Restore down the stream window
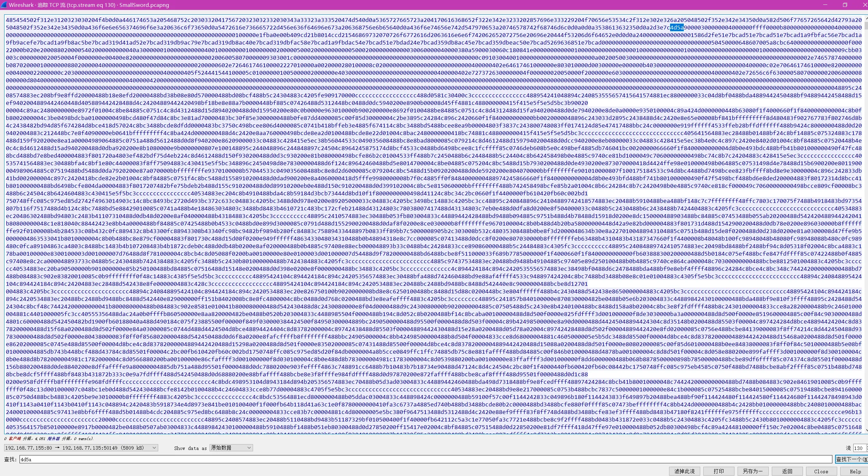This screenshot has height=476, width=868. (x=845, y=5)
